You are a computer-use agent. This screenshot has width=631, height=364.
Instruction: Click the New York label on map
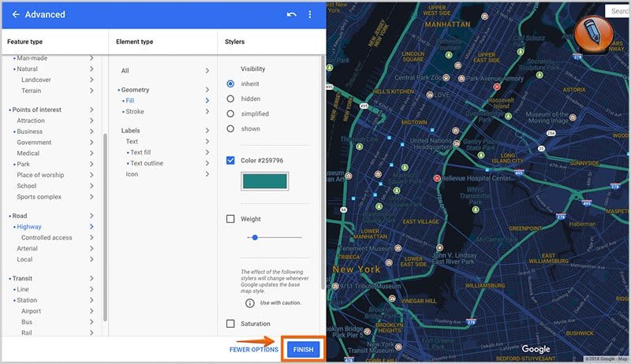pos(357,269)
